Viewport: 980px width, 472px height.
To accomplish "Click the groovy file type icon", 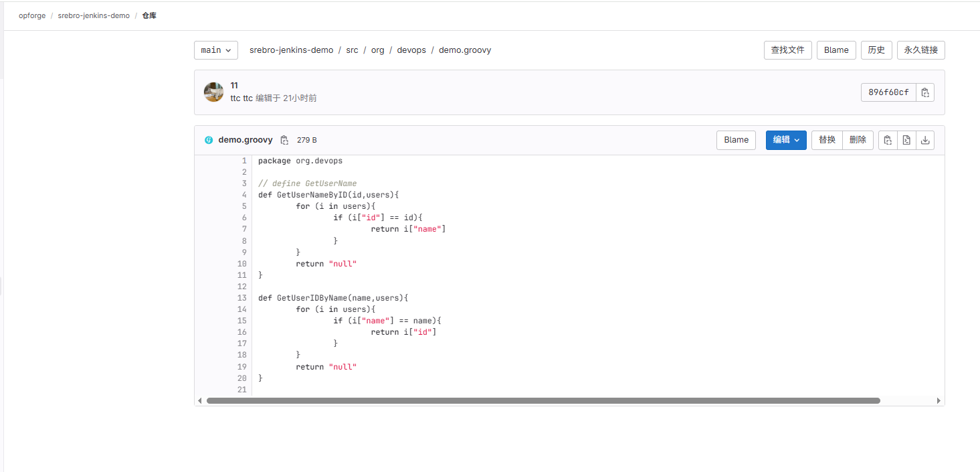I will (x=209, y=140).
